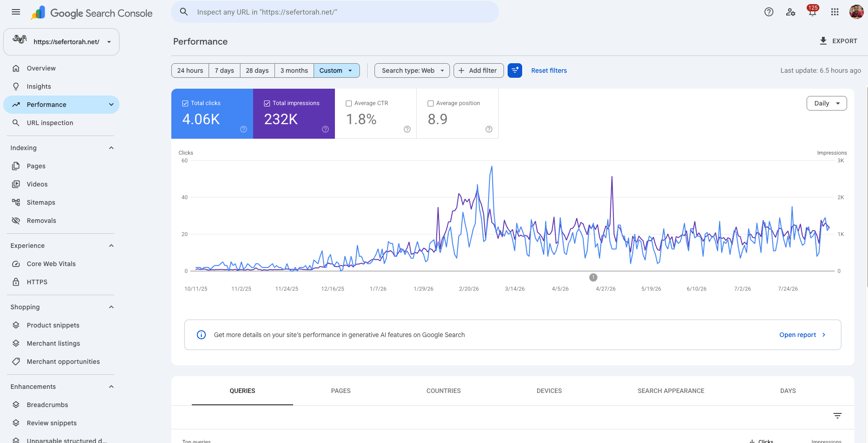This screenshot has height=443, width=868.
Task: Select the 24 hours date range
Action: pyautogui.click(x=190, y=70)
